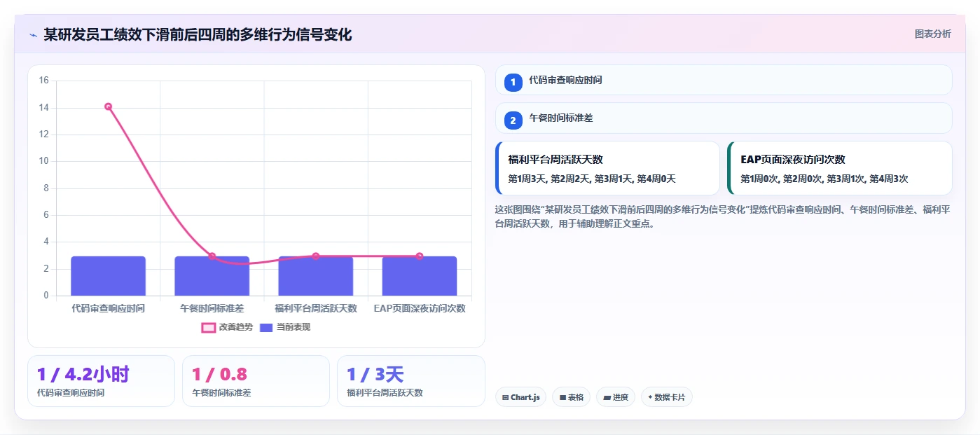Click the 1 / 4.2小时 stat value
980x435 pixels.
[x=83, y=374]
